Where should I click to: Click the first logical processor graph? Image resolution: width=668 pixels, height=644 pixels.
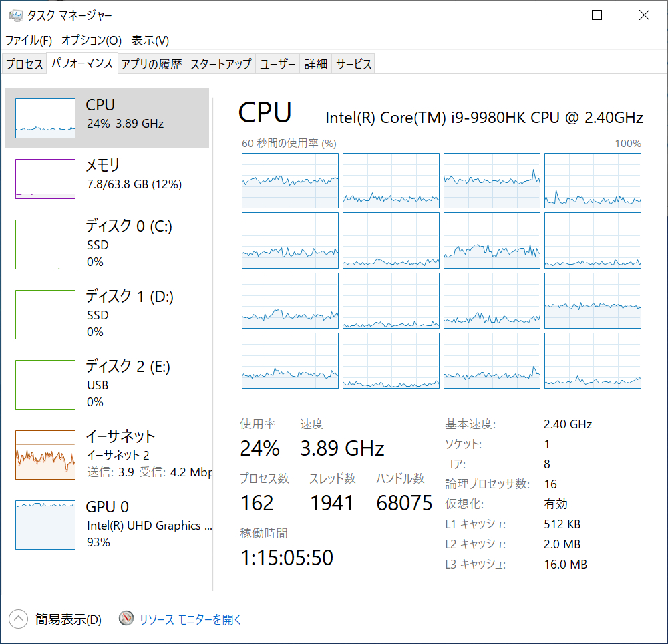click(290, 180)
